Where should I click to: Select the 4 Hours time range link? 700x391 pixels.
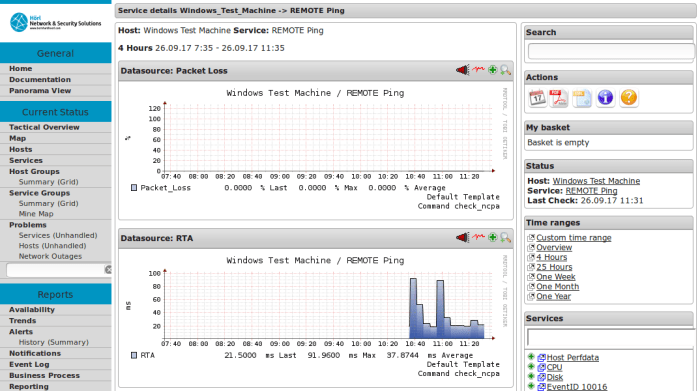click(x=551, y=257)
